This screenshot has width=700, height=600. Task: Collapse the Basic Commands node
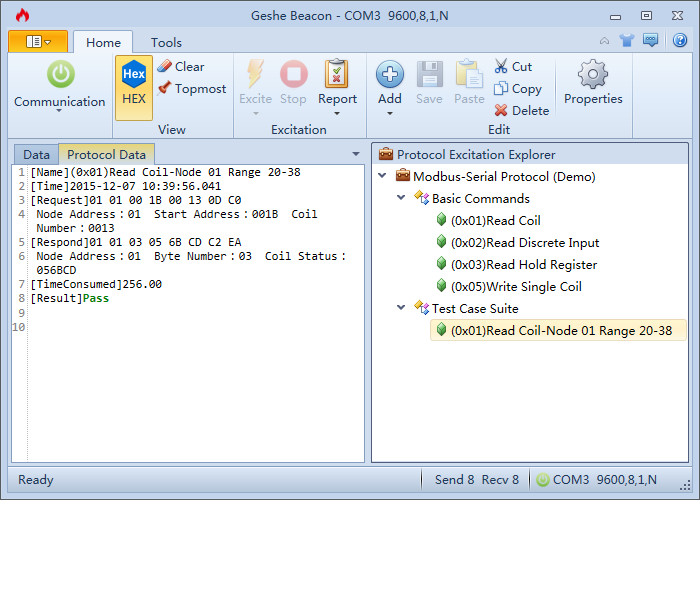point(401,197)
